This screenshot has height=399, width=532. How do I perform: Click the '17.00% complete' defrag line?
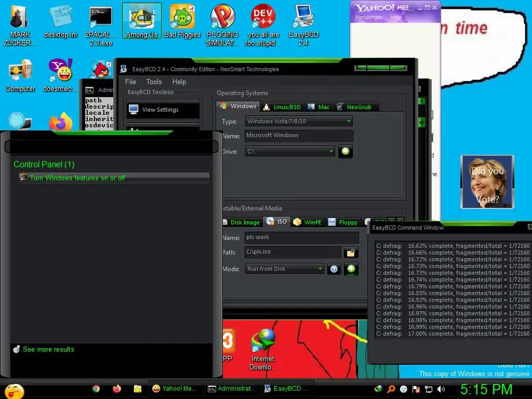453,334
